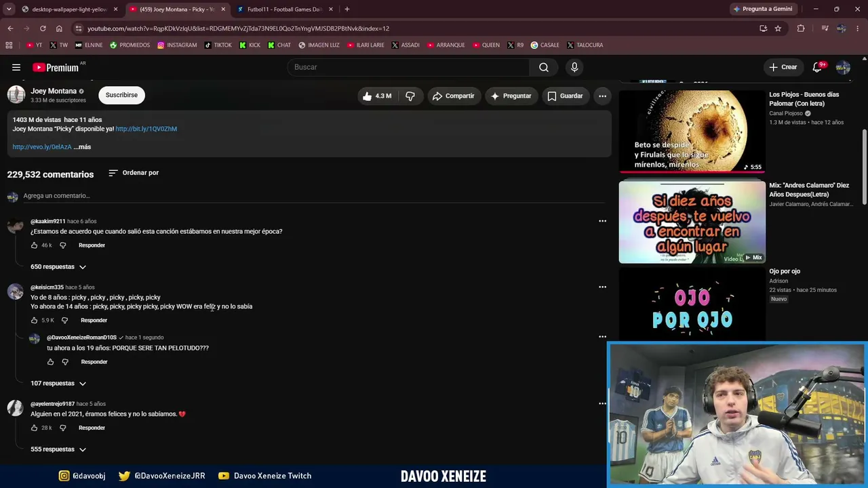Expand the 555 respuestas replies
Viewport: 868px width, 488px height.
[x=58, y=449]
